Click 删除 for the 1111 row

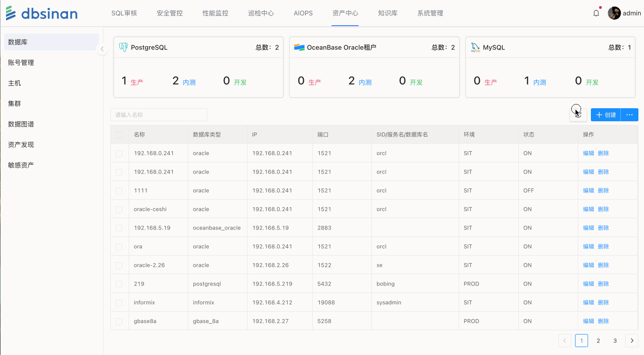click(603, 190)
